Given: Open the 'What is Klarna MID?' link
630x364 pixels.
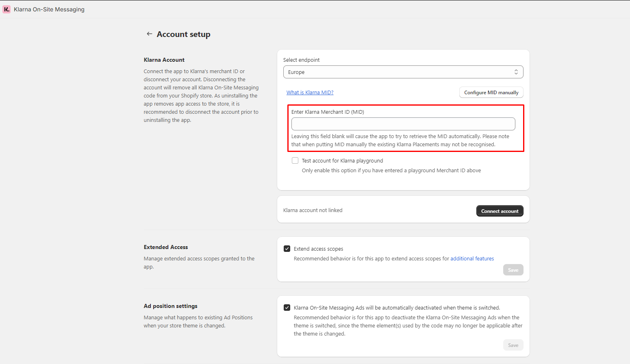Looking at the screenshot, I should (310, 93).
